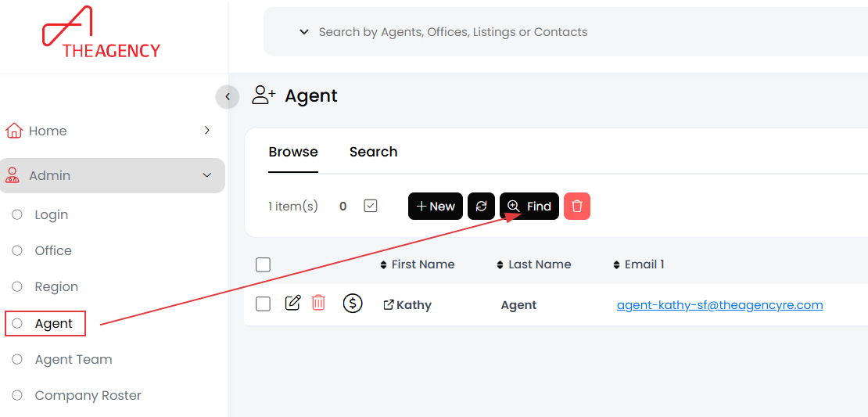Viewport: 868px width, 417px height.
Task: Open agent-kathy-sf@theagencyre.com email link
Action: click(719, 305)
